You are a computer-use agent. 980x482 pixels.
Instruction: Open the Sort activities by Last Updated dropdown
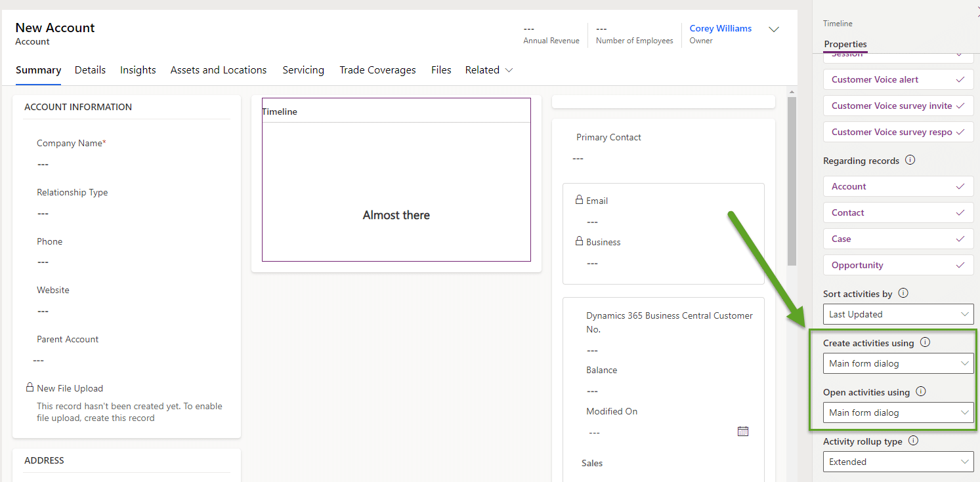coord(898,314)
